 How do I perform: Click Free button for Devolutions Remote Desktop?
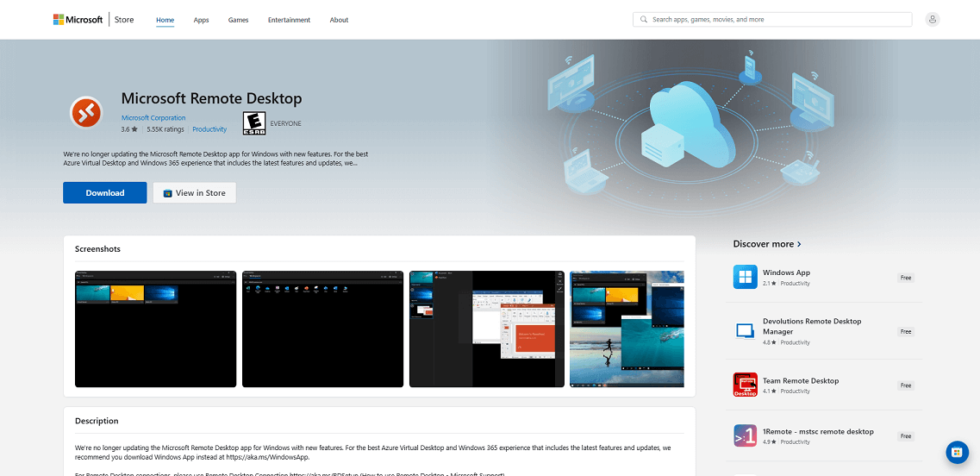[906, 331]
